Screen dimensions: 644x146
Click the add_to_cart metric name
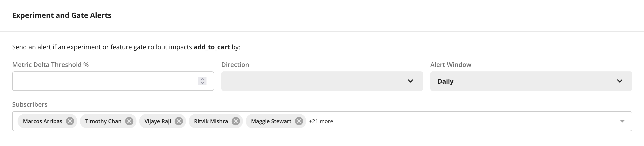point(212,47)
